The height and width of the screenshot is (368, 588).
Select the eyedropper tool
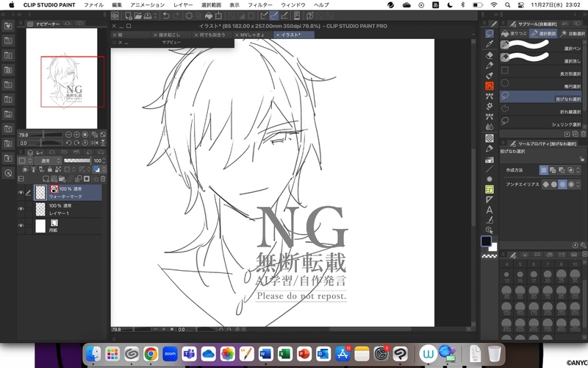[x=490, y=44]
